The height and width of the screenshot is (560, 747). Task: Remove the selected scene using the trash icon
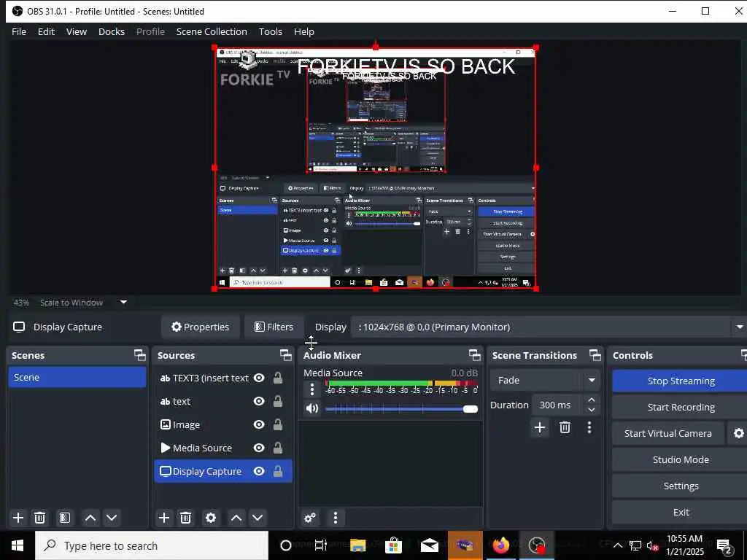(x=40, y=518)
